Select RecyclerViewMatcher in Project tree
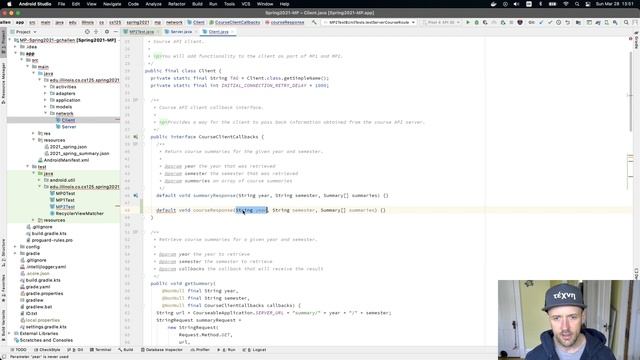The width and height of the screenshot is (640, 360). point(79,213)
